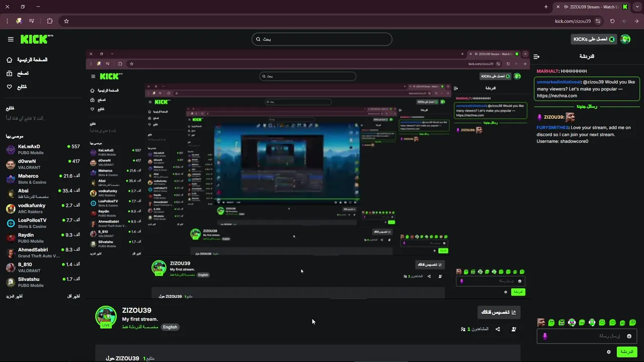Click the احصل على KICKs button

click(x=594, y=39)
